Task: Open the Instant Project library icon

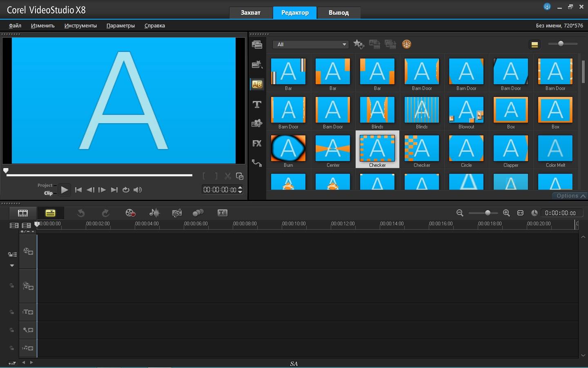Action: tap(257, 64)
